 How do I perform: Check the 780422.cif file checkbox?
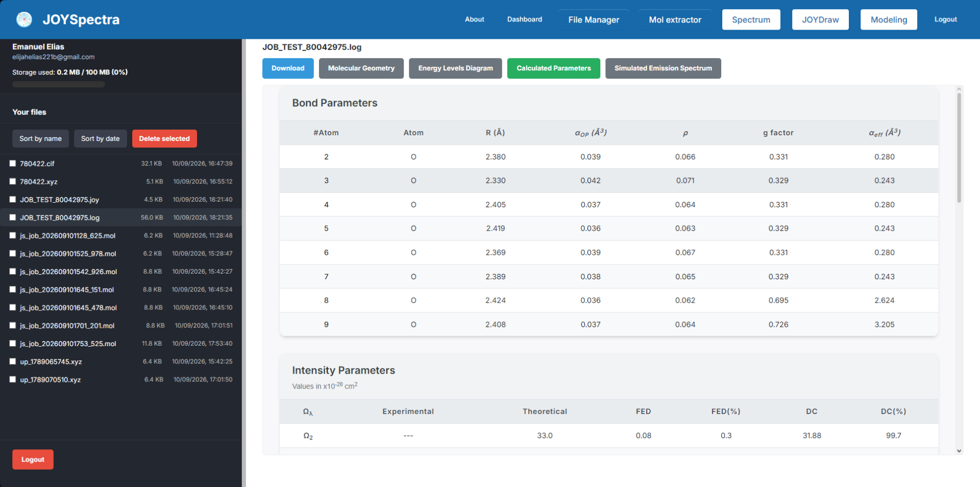[13, 163]
